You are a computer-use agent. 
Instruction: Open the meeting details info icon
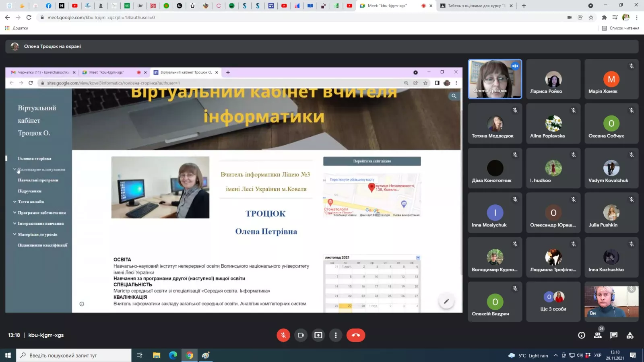coord(582,335)
